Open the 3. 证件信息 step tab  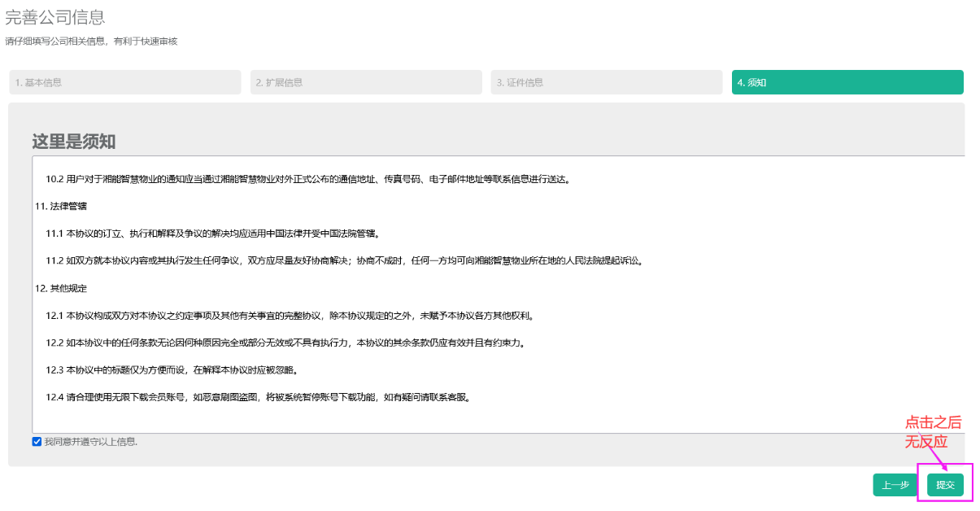point(606,82)
